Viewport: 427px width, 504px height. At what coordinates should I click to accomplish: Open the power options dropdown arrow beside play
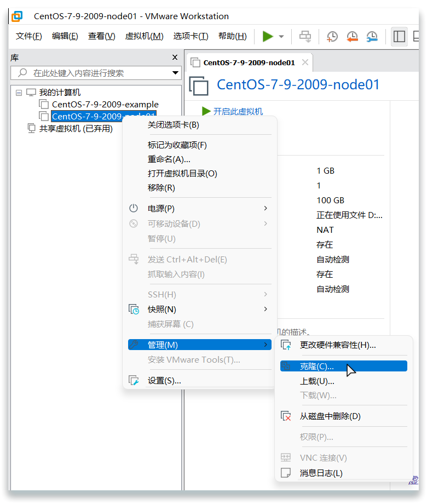coord(281,37)
